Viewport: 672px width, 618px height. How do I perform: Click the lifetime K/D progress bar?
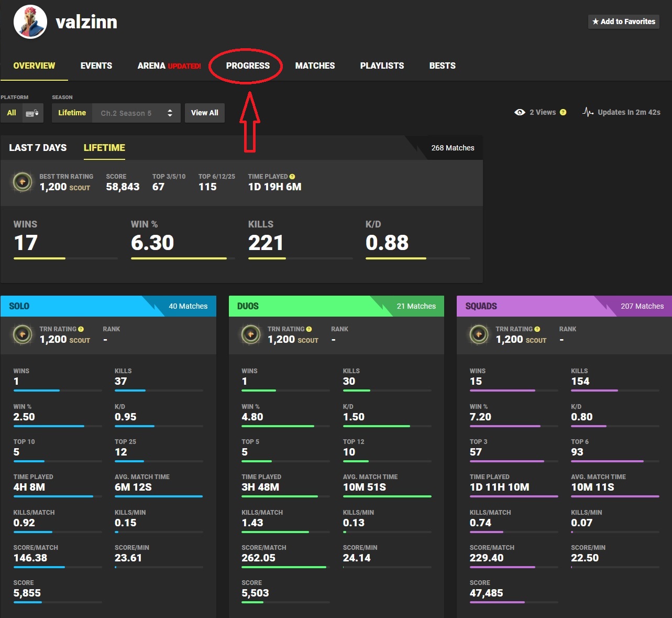click(417, 258)
